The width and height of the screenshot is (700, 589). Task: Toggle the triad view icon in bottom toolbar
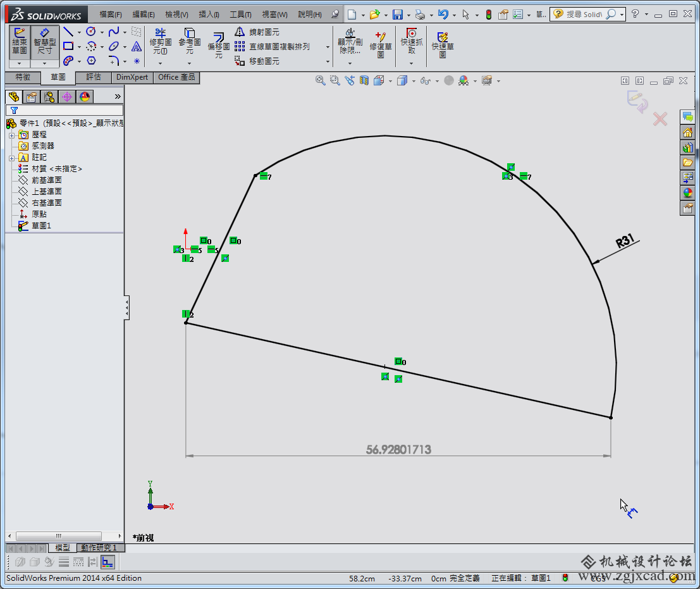coord(107,562)
